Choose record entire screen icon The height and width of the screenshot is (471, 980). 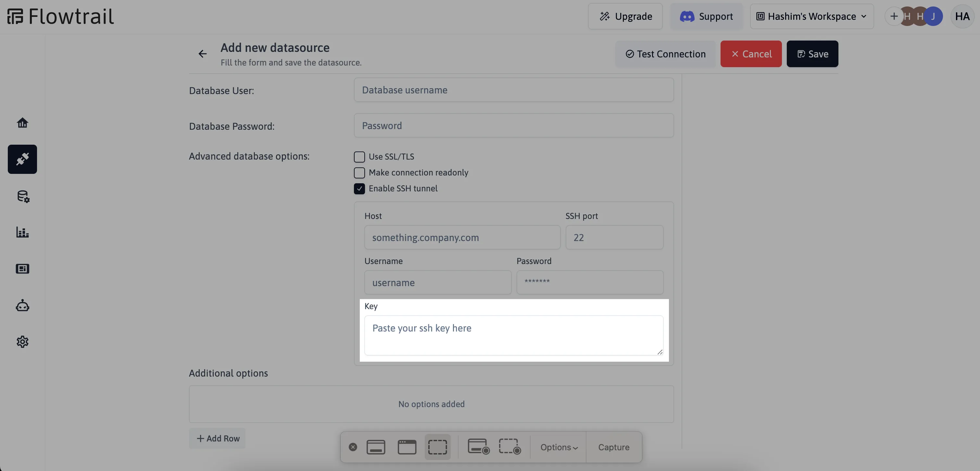tap(479, 446)
